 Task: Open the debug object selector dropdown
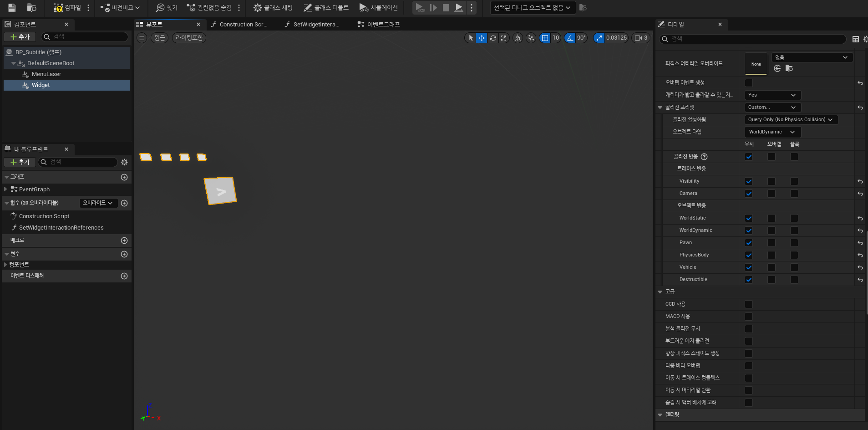[533, 8]
